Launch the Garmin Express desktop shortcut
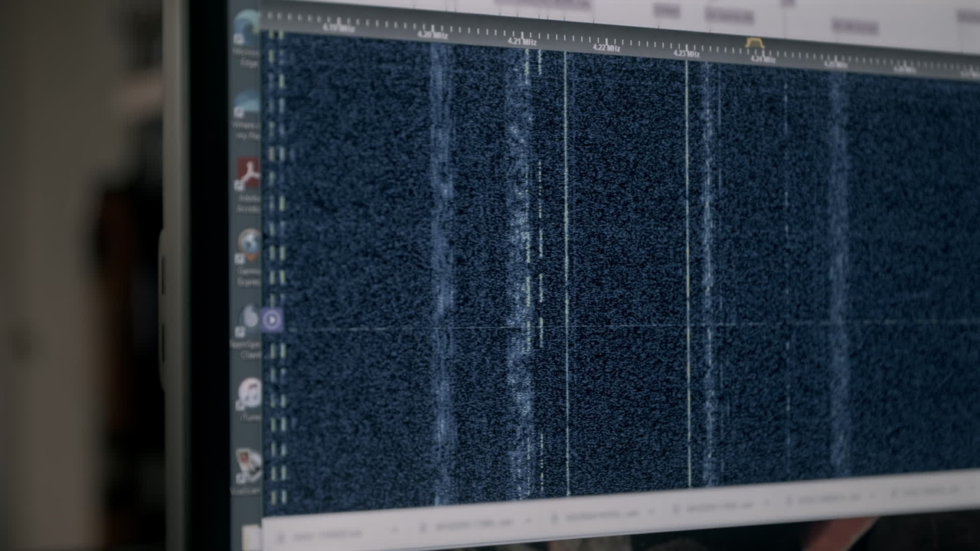The image size is (980, 551). 249,244
